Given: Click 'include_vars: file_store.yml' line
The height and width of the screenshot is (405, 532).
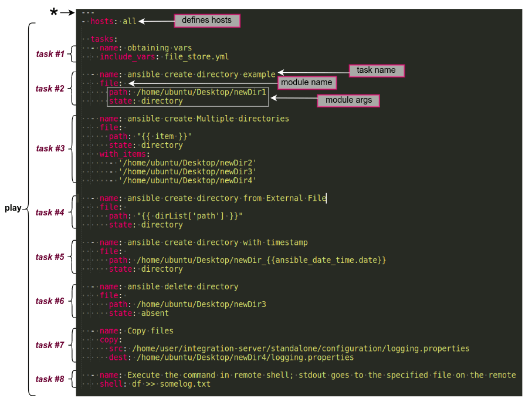Looking at the screenshot, I should coord(164,57).
